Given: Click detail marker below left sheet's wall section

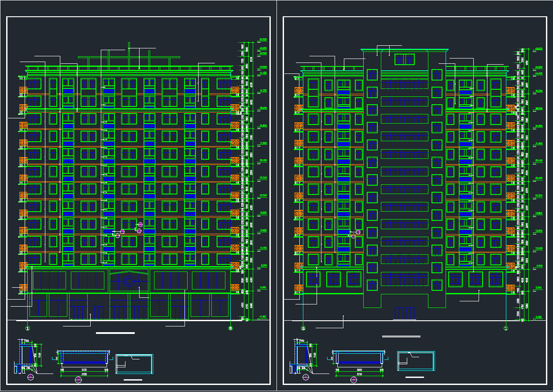Looking at the screenshot, I should (x=30, y=377).
